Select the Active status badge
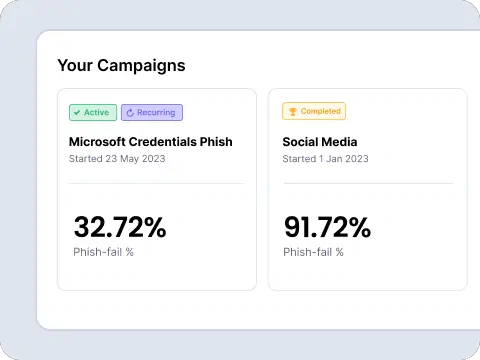 93,112
